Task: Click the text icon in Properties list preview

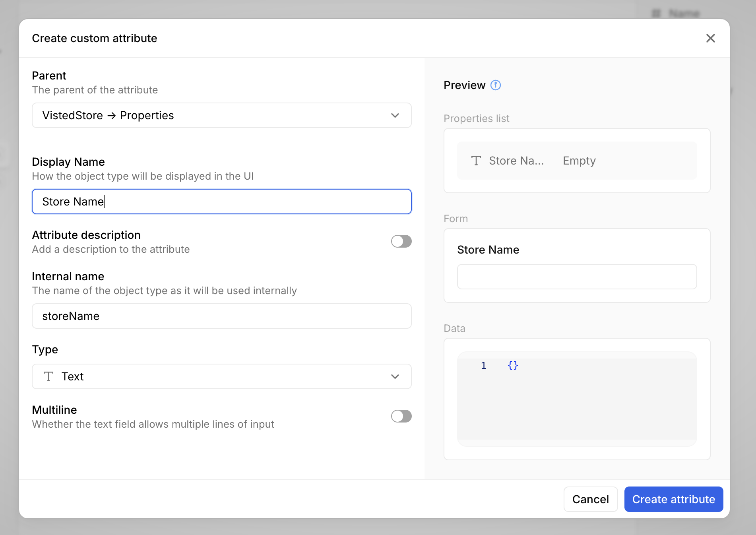Action: point(476,161)
